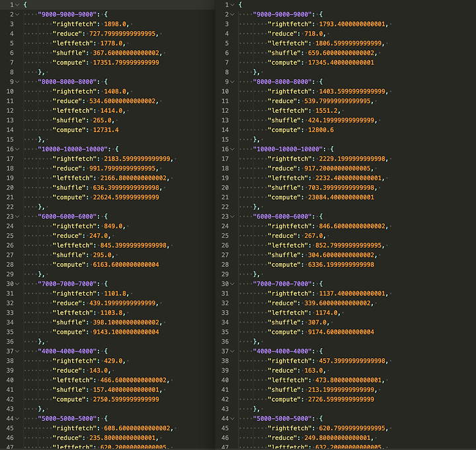Click the rightfetch value 1898.0
Image resolution: width=476 pixels, height=450 pixels.
(115, 24)
